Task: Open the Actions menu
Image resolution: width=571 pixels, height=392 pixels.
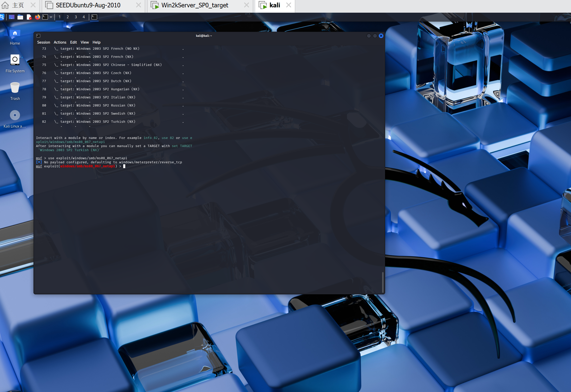Action: pyautogui.click(x=60, y=42)
